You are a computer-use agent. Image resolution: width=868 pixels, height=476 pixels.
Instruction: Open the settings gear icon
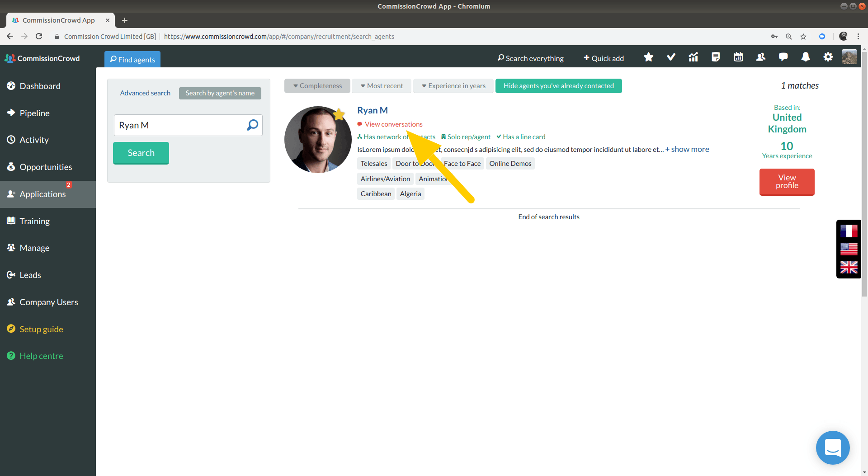coord(828,57)
